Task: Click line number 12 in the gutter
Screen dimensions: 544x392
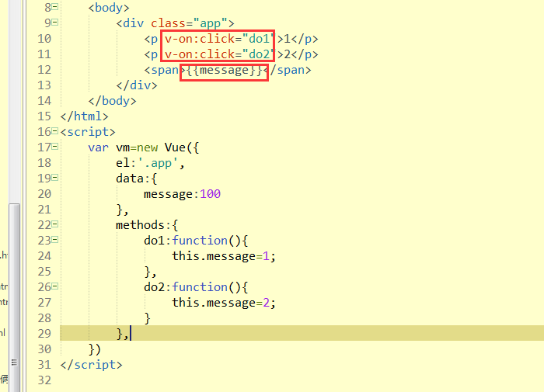Action: [44, 70]
